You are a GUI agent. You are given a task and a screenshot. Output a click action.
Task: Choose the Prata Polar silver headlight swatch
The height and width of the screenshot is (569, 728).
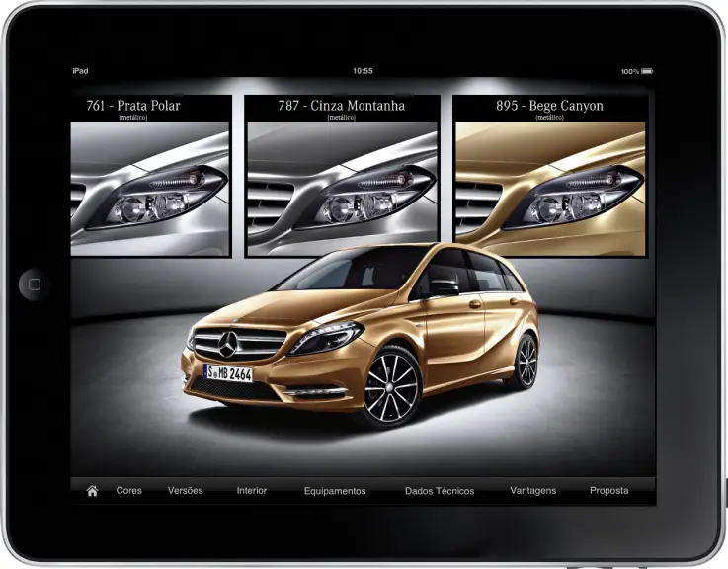[150, 189]
